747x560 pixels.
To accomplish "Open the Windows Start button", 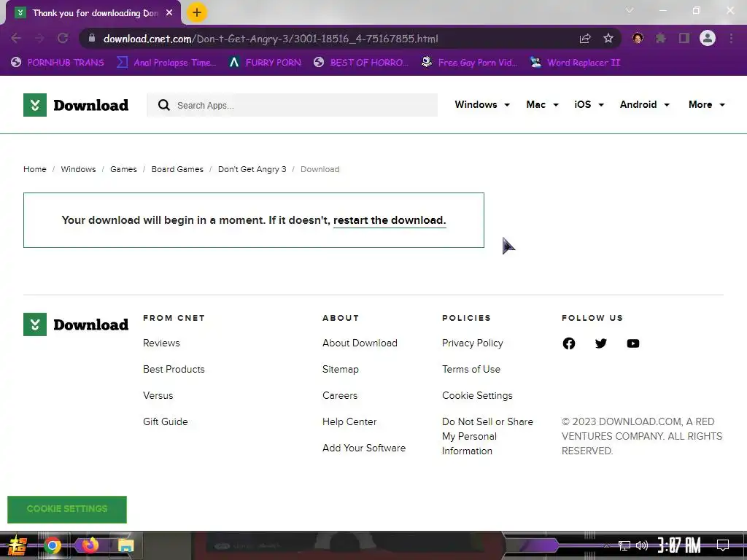I will pos(17,545).
